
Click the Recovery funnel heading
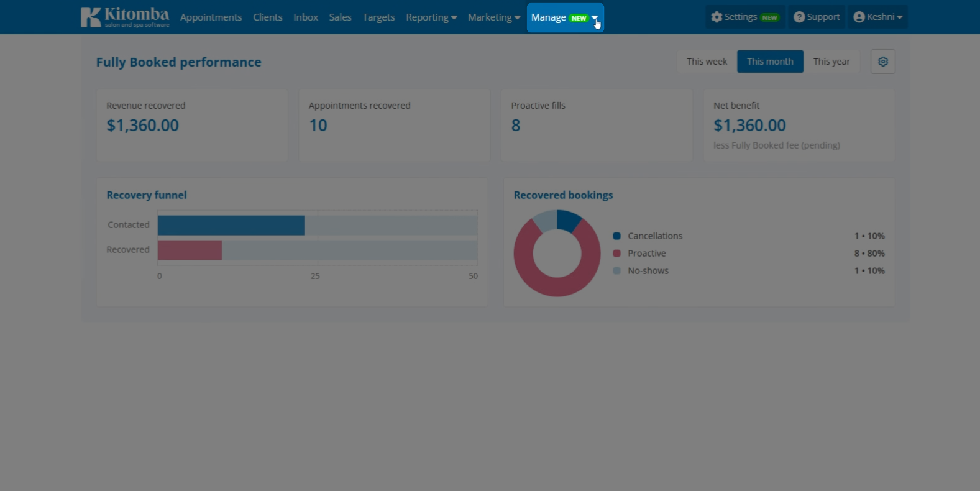pyautogui.click(x=147, y=195)
